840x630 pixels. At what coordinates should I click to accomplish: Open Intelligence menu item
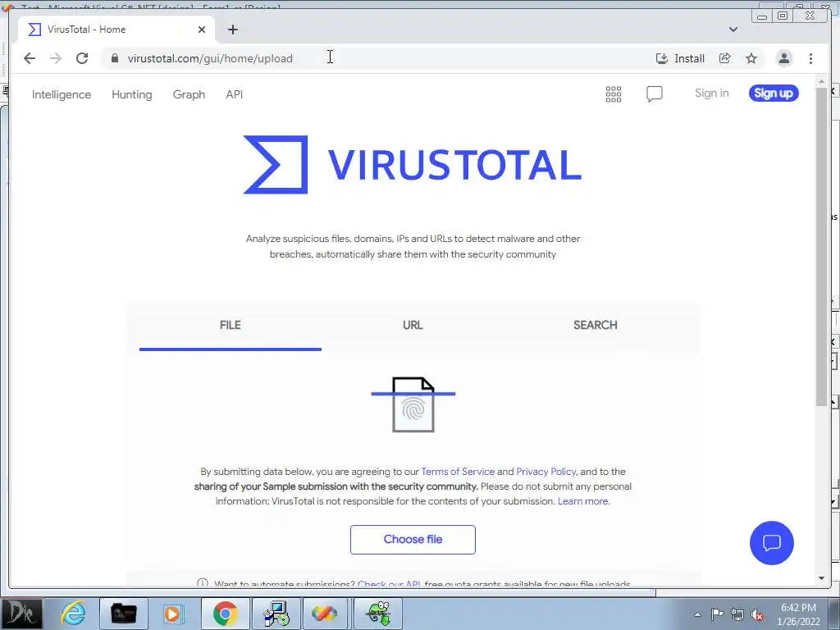coord(61,94)
